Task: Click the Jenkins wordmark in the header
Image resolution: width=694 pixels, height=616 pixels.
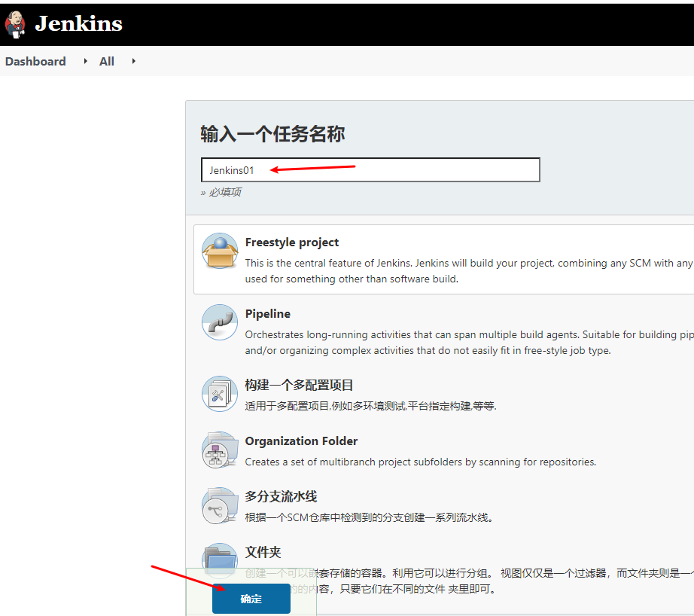Action: click(x=78, y=23)
